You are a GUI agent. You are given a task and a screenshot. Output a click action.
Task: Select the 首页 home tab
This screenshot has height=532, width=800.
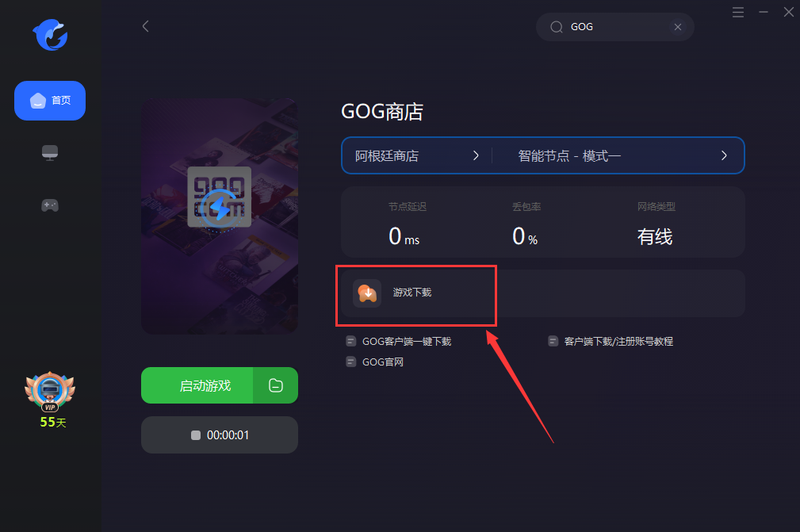[50, 101]
